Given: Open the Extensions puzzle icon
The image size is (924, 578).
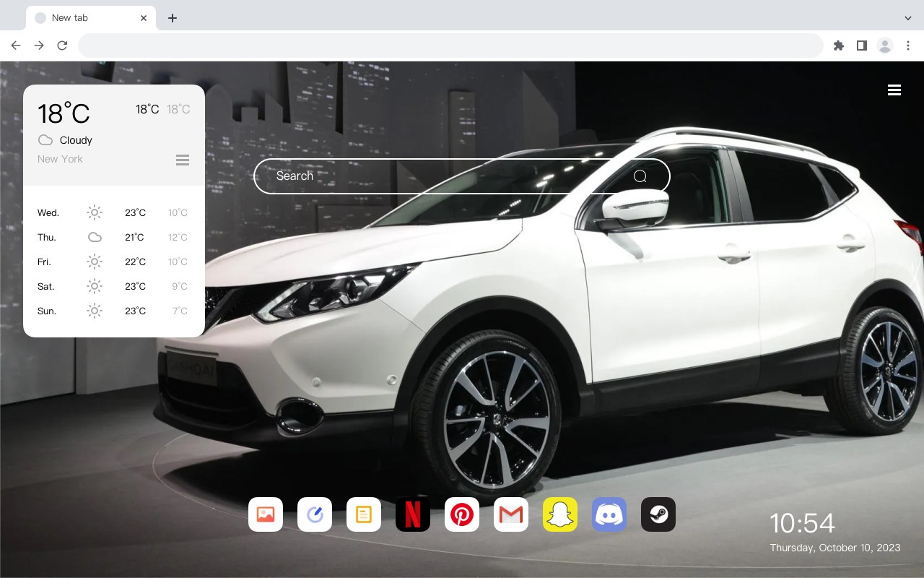Looking at the screenshot, I should click(838, 46).
